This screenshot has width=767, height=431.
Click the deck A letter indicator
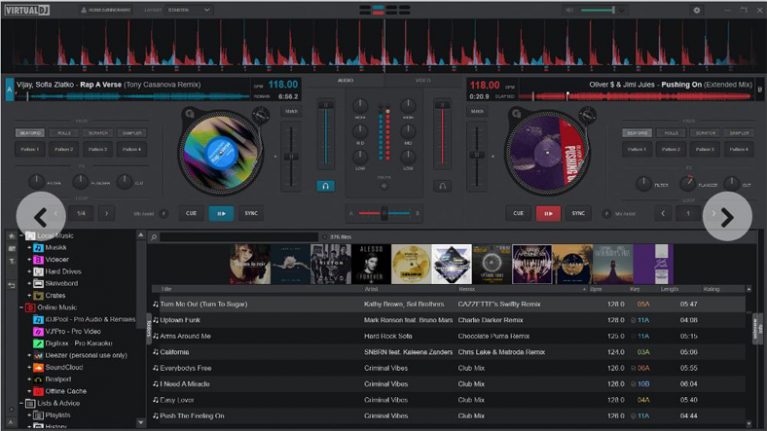(9, 90)
